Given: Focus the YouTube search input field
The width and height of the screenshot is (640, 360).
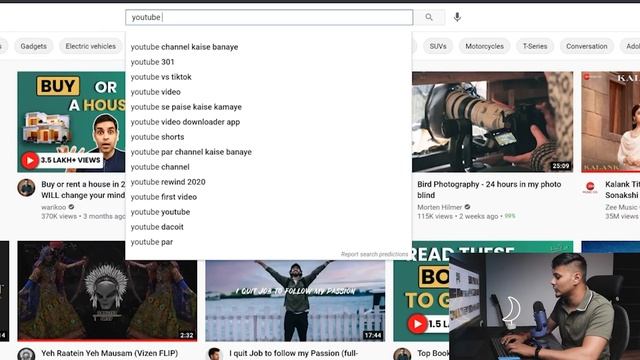Looking at the screenshot, I should [x=269, y=17].
